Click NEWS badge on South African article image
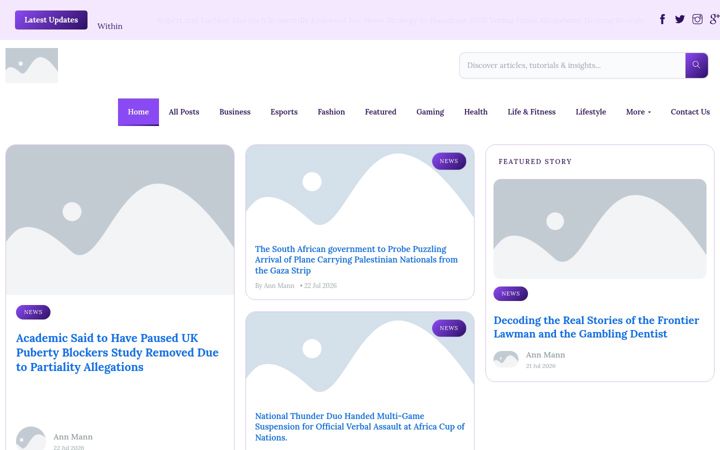 (x=449, y=161)
